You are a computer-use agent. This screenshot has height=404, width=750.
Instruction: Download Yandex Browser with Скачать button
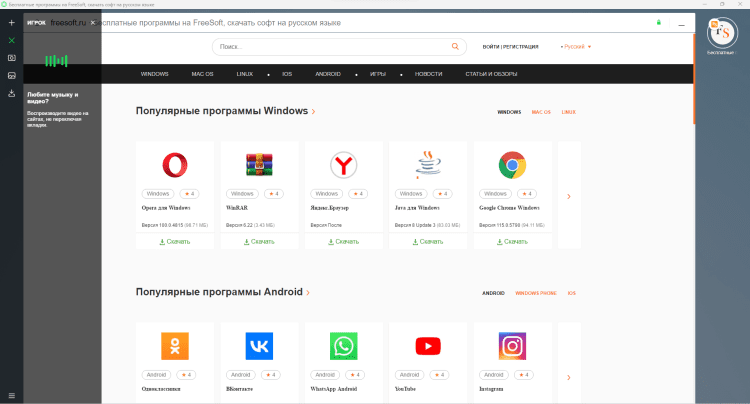tap(343, 241)
